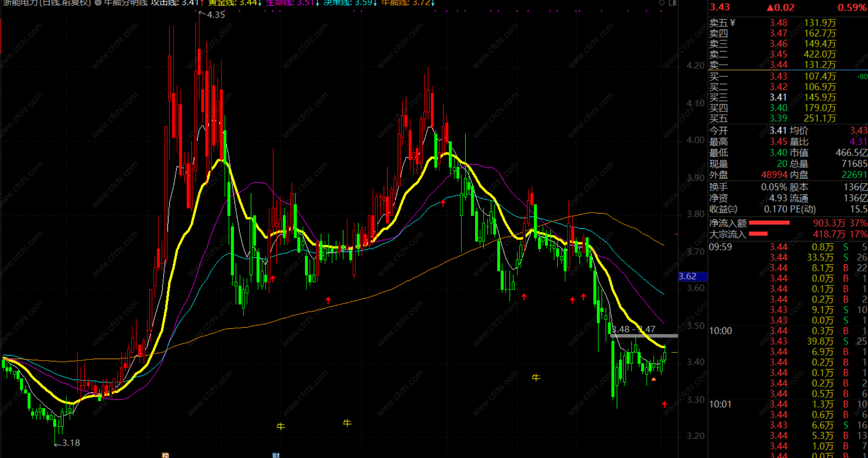
Task: Click the leftmost yellow 牛 signal at bottom
Action: tap(281, 426)
